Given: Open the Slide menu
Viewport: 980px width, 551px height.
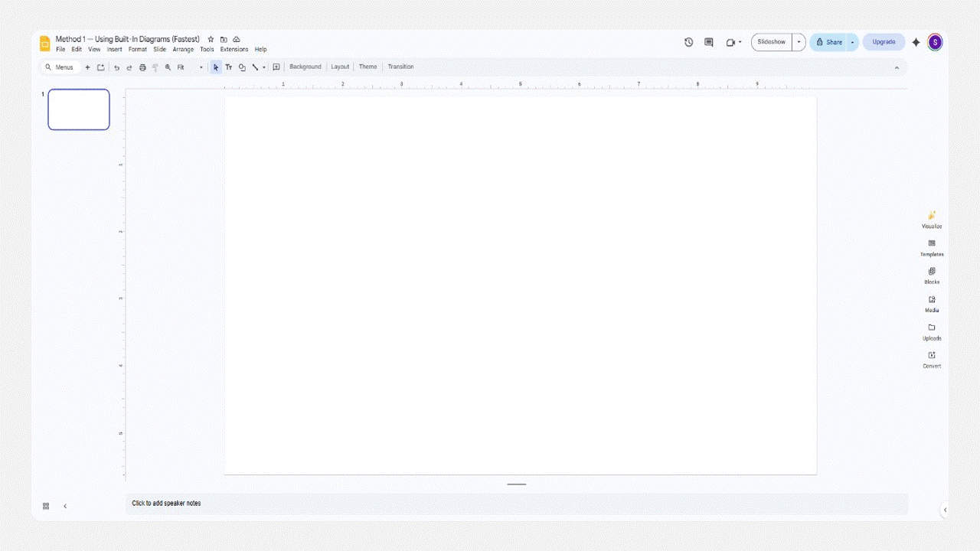Looking at the screenshot, I should tap(159, 50).
